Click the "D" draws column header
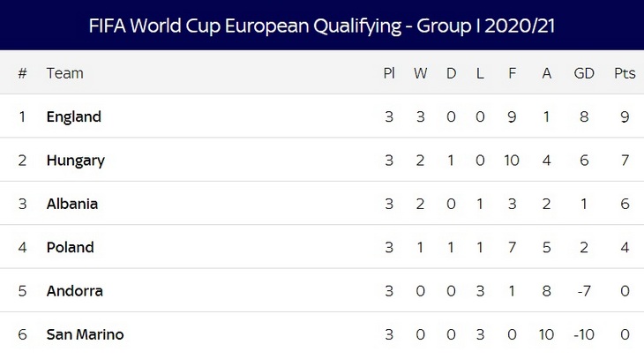 [x=451, y=73]
